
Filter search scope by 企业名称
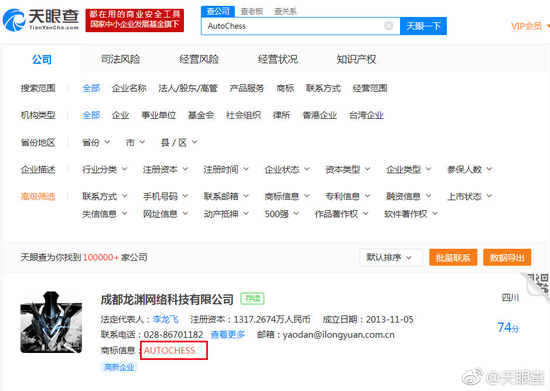coord(129,88)
